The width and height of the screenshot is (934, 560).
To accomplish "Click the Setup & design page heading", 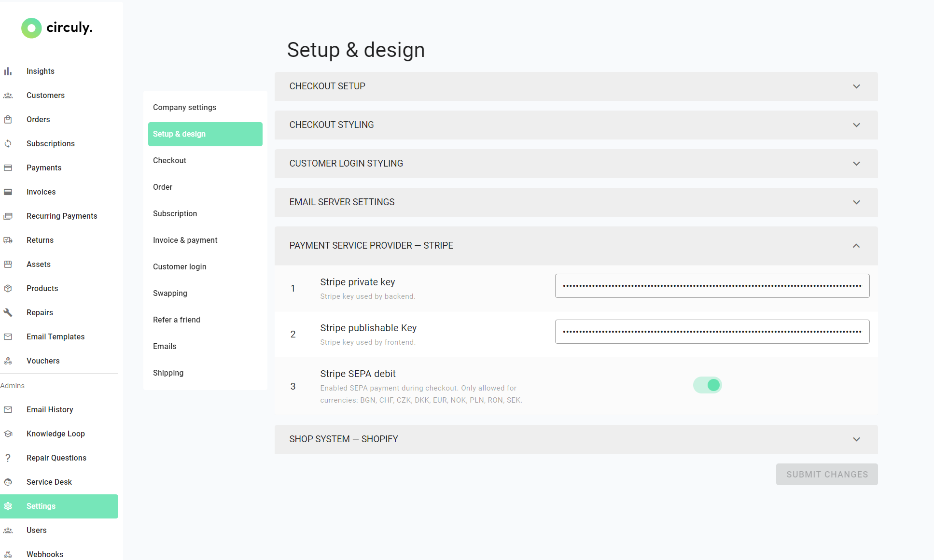I will point(356,50).
